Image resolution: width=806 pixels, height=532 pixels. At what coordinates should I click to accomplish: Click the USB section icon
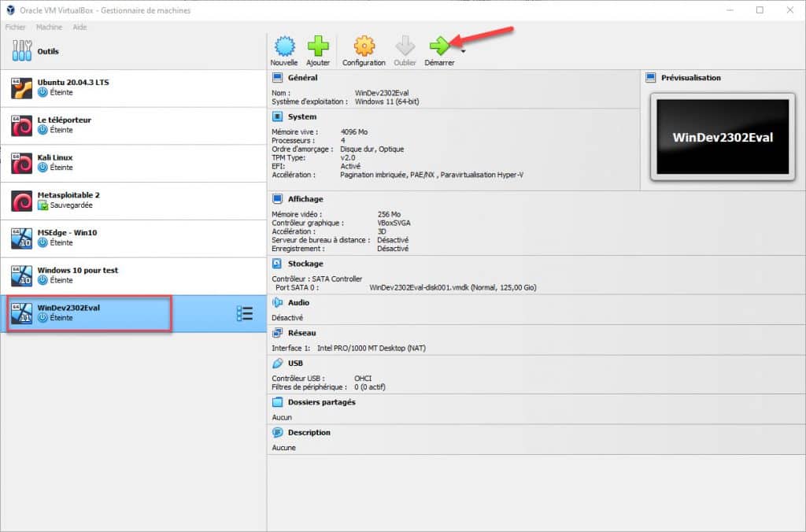click(x=277, y=364)
